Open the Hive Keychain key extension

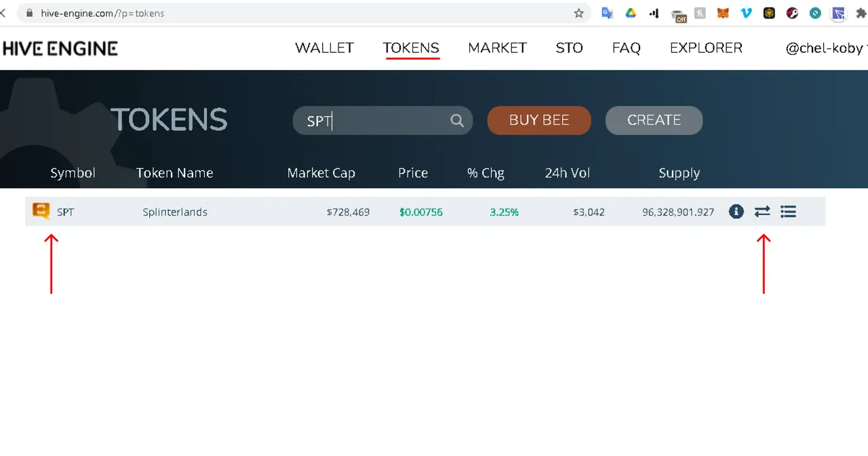(793, 13)
